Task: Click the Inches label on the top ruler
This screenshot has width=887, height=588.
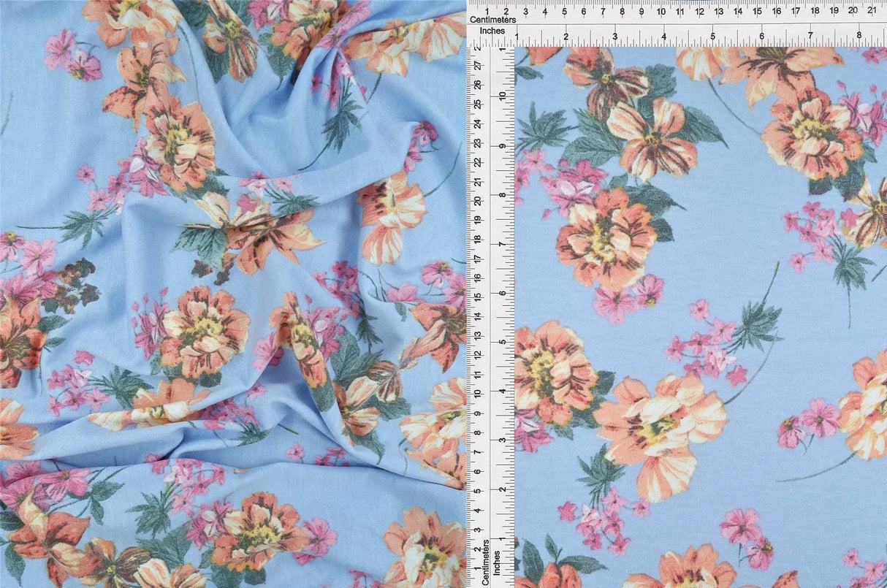Action: (x=492, y=31)
